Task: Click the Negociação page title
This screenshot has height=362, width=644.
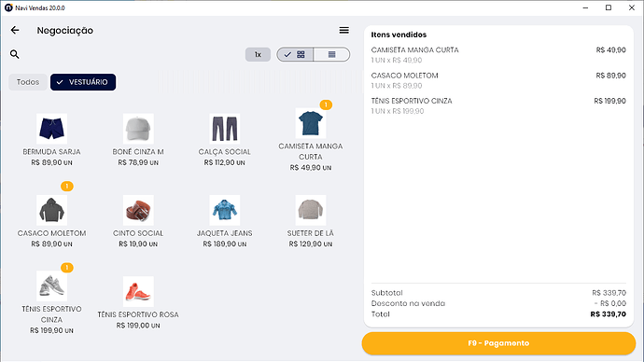Action: (x=65, y=31)
